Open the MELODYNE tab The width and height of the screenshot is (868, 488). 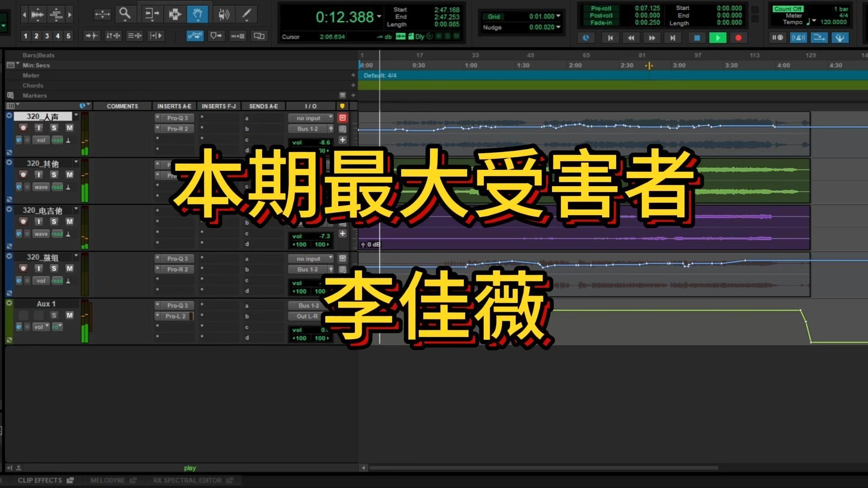point(113,480)
